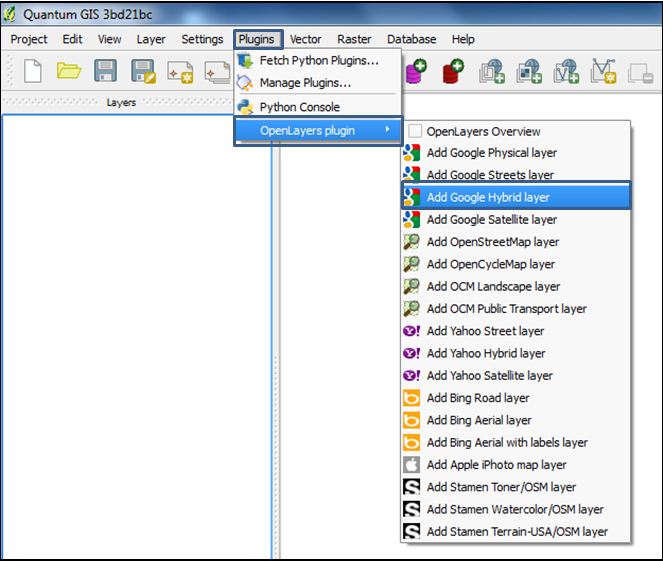Open the Database menu
Screen dimensions: 663x561
click(411, 39)
